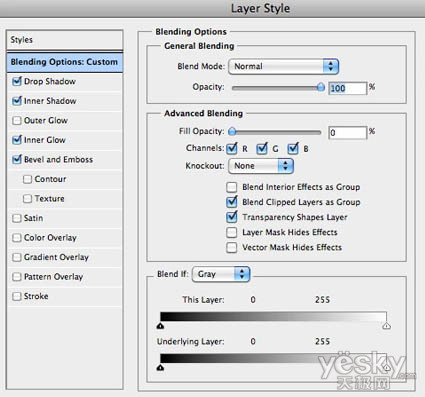
Task: Uncheck Bevel and Emboss checkbox
Action: point(17,160)
